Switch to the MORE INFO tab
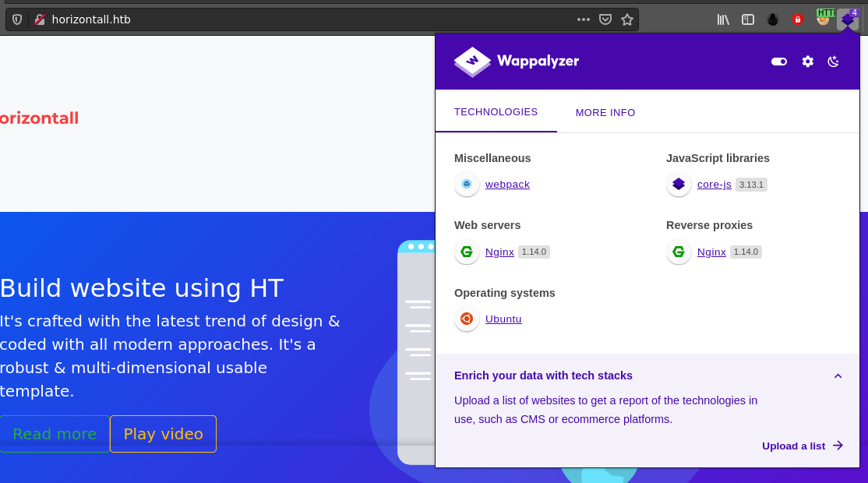 click(605, 112)
